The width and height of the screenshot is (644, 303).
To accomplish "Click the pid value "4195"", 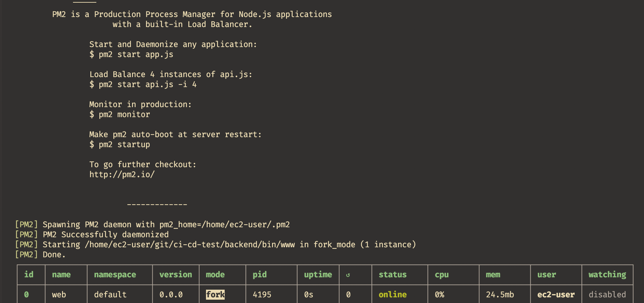I will point(262,295).
